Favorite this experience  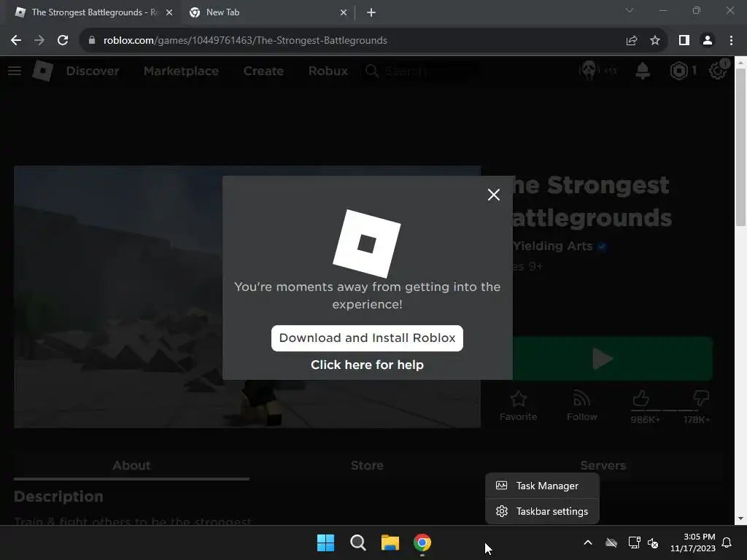519,405
